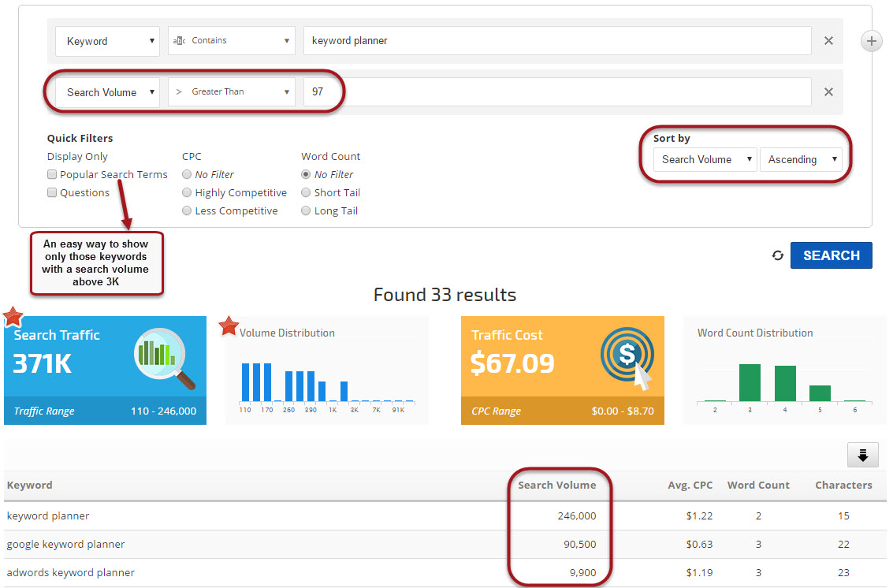
Task: Click the keyword planner text input field
Action: coord(556,41)
